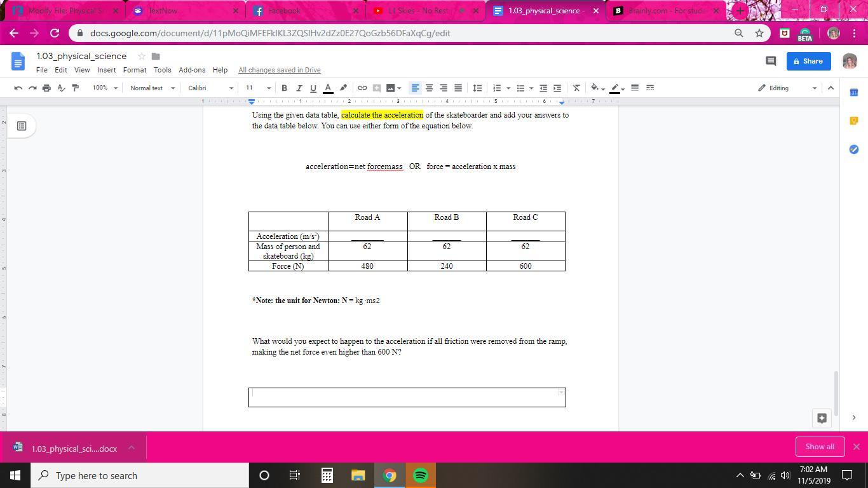Star the 1.03_physical_science document

142,56
